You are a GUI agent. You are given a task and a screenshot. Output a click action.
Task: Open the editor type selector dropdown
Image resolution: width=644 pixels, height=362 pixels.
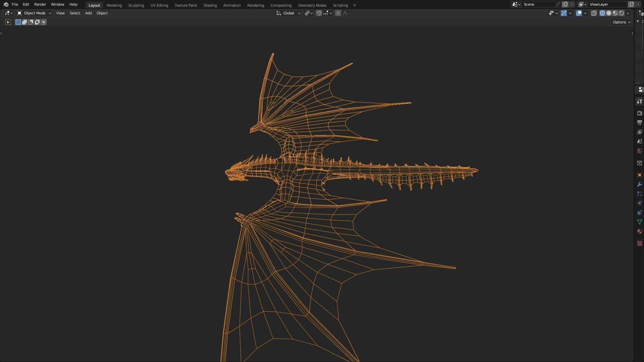tap(8, 13)
